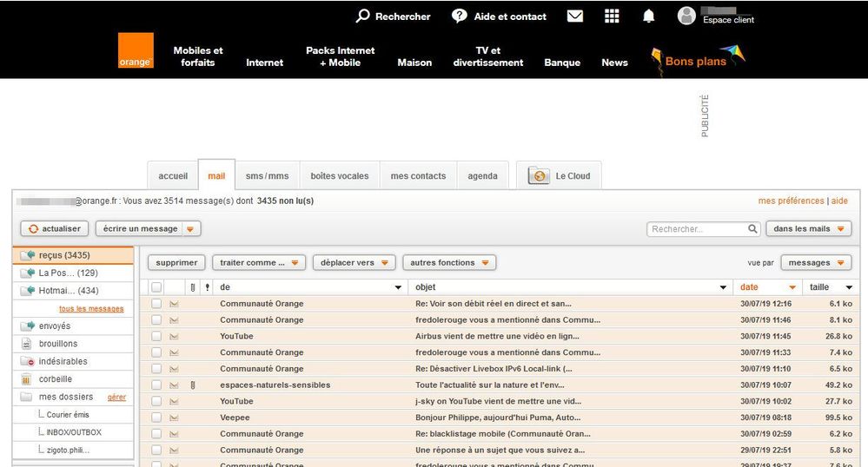Open the agenda tab
868x467 pixels.
tap(482, 176)
